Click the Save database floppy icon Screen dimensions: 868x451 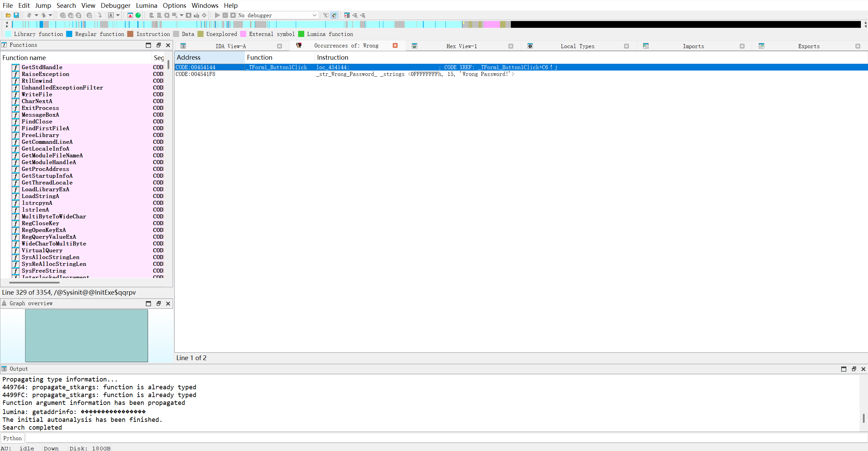(16, 15)
